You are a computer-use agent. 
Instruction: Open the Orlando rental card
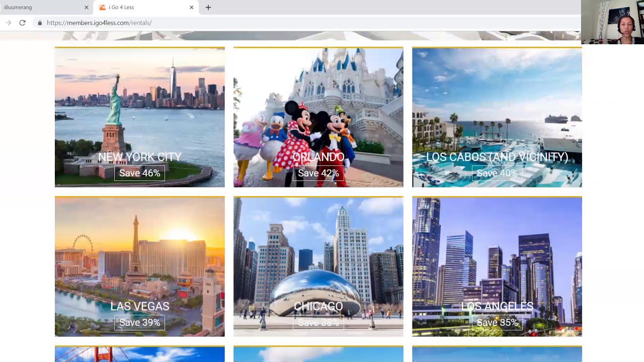coord(318,117)
